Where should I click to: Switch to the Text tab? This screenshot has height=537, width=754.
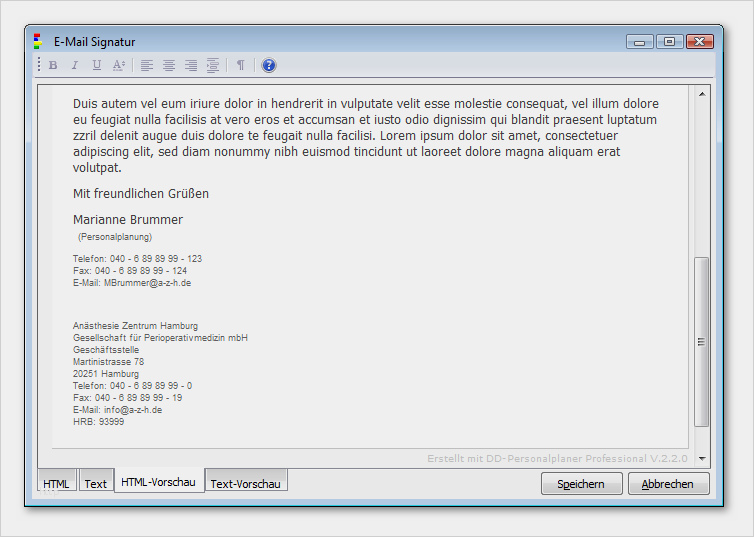pyautogui.click(x=96, y=483)
